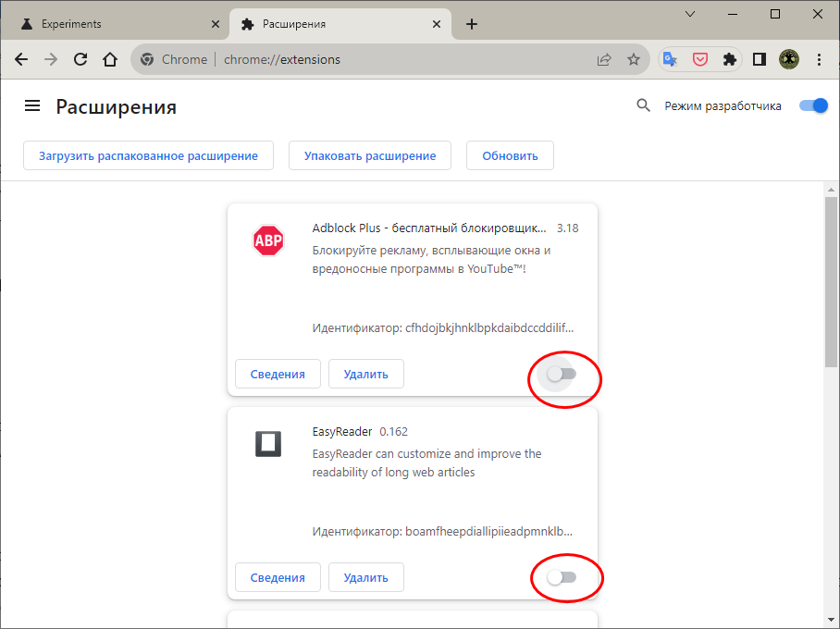The width and height of the screenshot is (840, 629).
Task: Open Сведения for Adblock Plus
Action: click(x=278, y=374)
